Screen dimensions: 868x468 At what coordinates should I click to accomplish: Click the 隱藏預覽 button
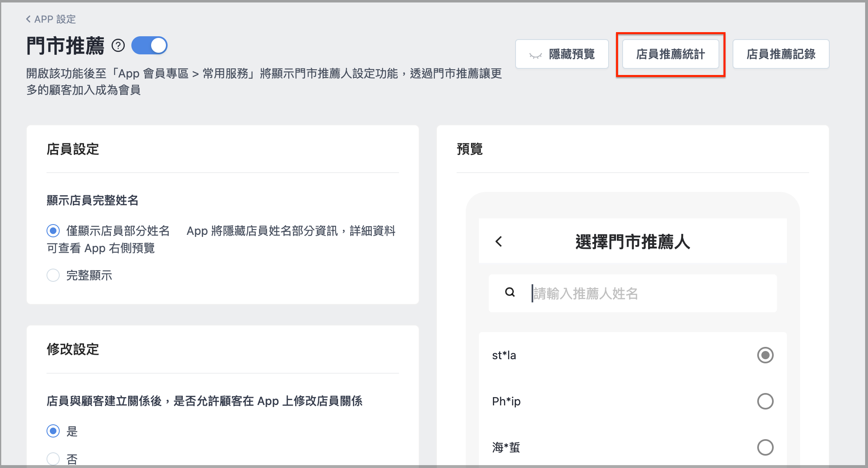562,54
